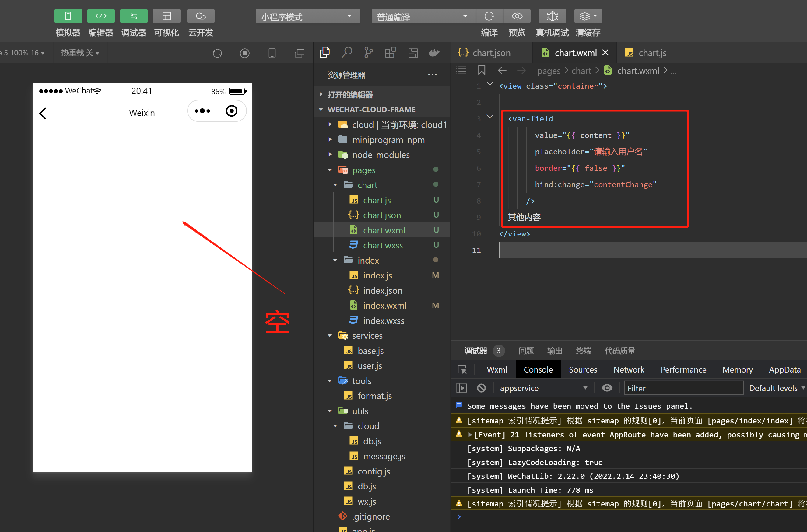Switch to the chart.js editor tab
The image size is (807, 532).
point(652,53)
